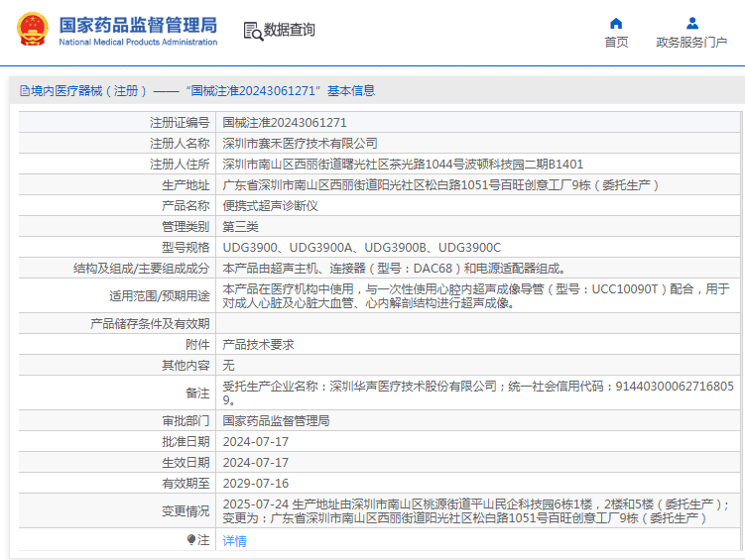Image resolution: width=745 pixels, height=560 pixels.
Task: Select production address value in 生产地址 row
Action: tap(440, 185)
